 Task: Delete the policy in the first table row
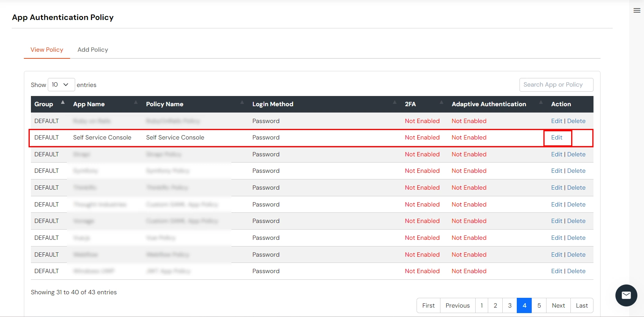point(576,121)
